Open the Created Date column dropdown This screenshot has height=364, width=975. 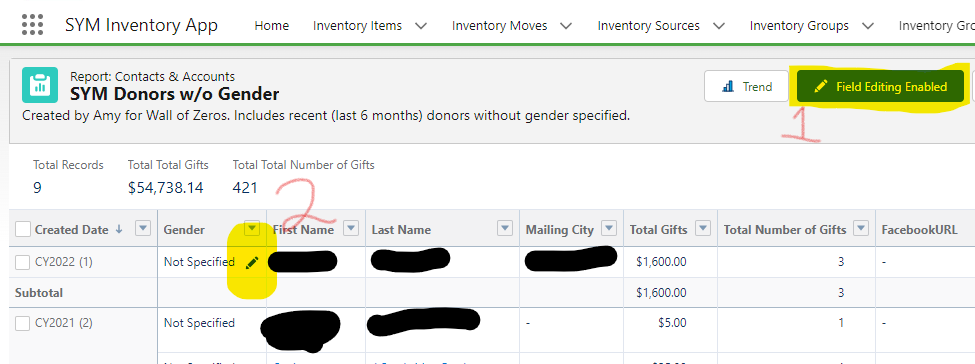tap(143, 229)
